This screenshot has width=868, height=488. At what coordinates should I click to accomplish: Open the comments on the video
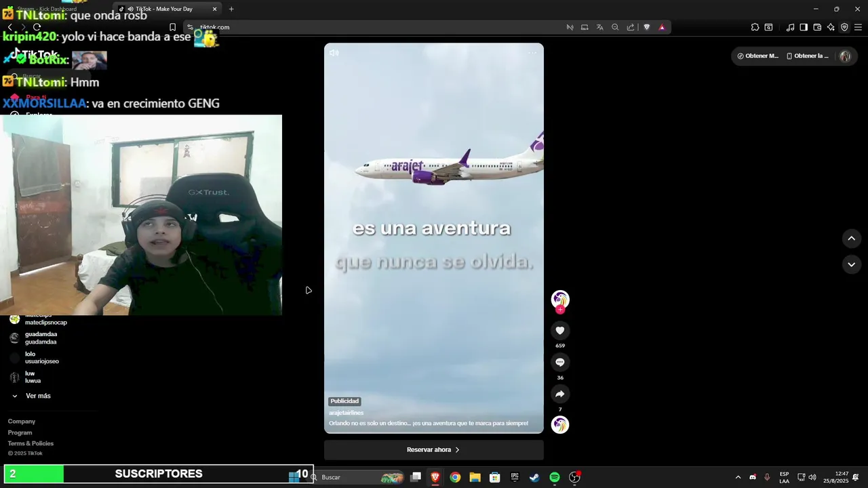pos(560,363)
